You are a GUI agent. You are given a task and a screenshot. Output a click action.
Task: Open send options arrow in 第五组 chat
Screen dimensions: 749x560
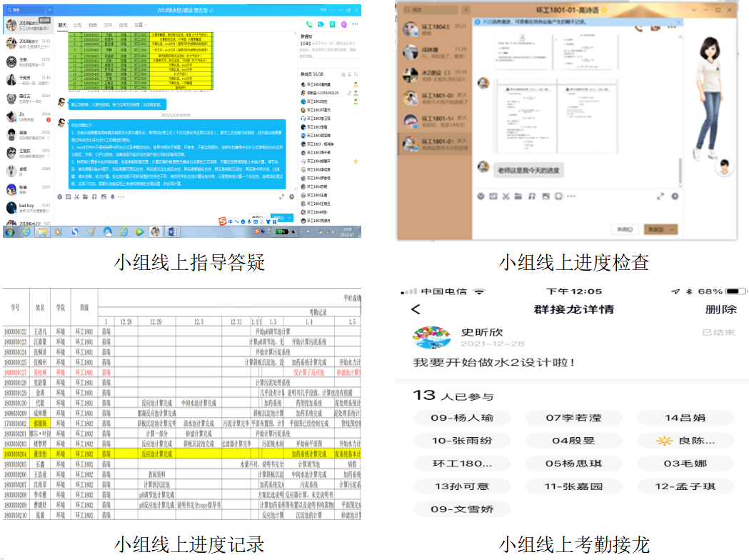(290, 218)
